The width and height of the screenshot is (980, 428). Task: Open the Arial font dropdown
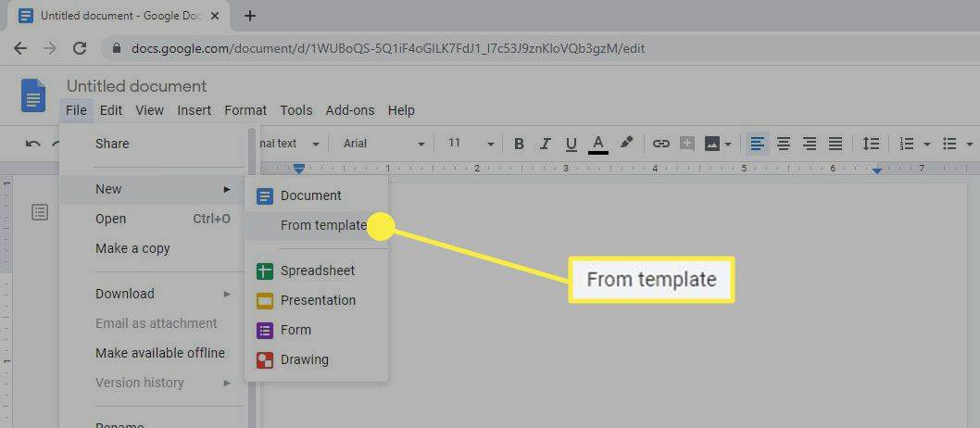coord(383,144)
